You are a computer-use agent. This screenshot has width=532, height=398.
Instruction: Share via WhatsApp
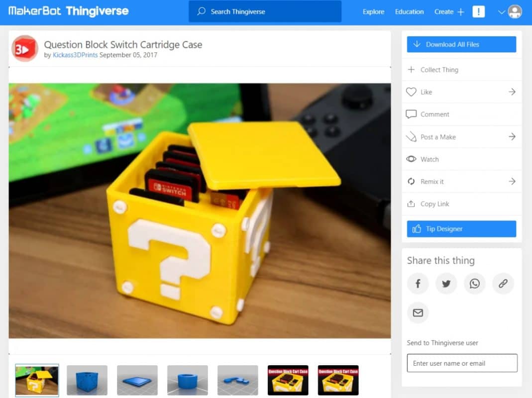click(475, 283)
